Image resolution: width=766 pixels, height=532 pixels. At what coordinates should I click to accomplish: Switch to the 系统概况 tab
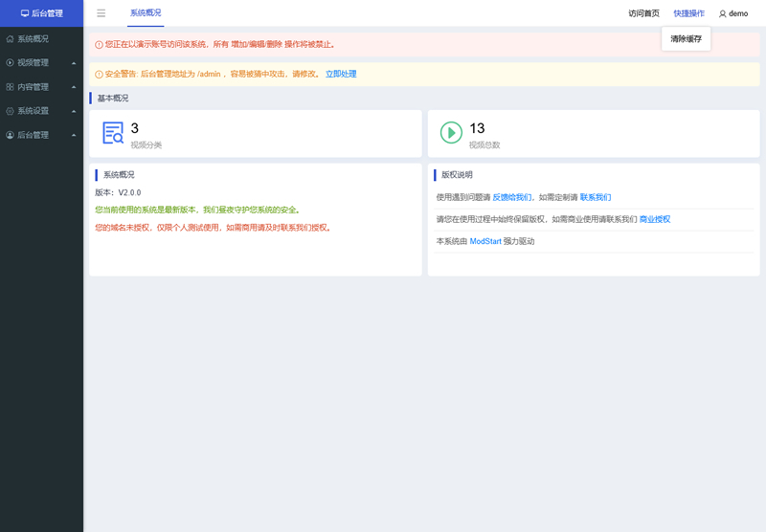[x=146, y=13]
